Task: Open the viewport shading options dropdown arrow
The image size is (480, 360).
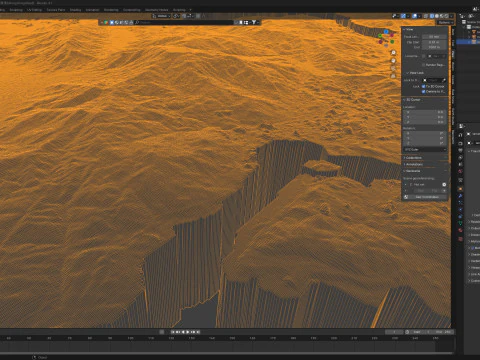Action: pyautogui.click(x=452, y=16)
